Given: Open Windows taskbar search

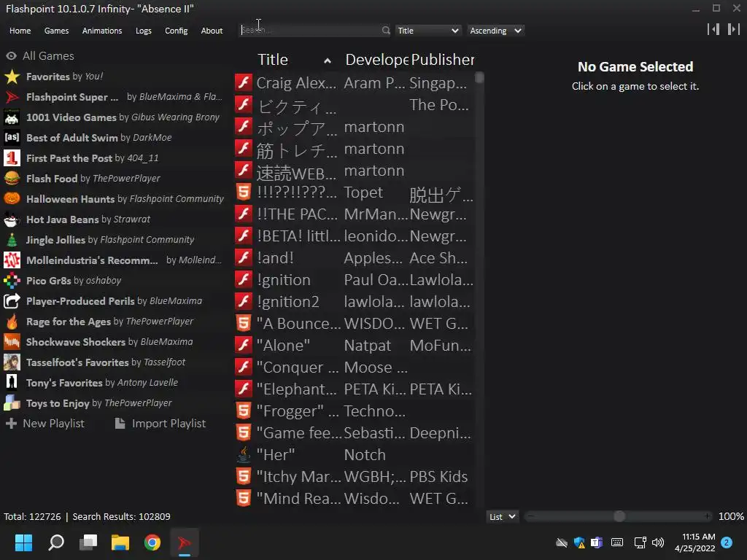Looking at the screenshot, I should [x=56, y=542].
